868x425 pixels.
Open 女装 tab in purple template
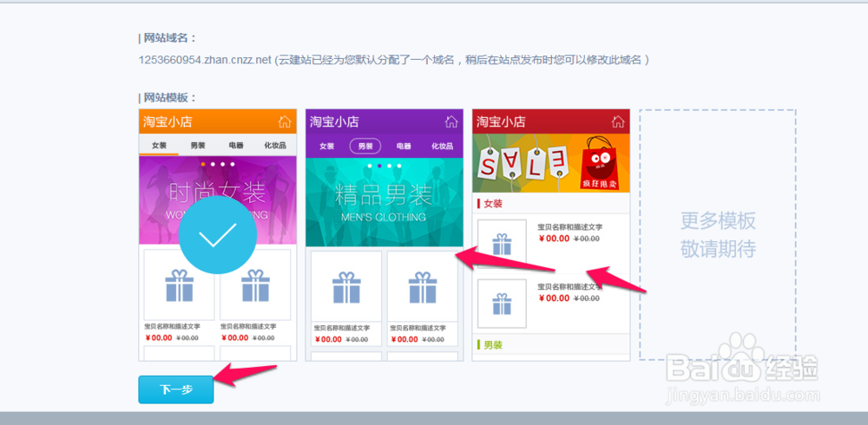326,147
